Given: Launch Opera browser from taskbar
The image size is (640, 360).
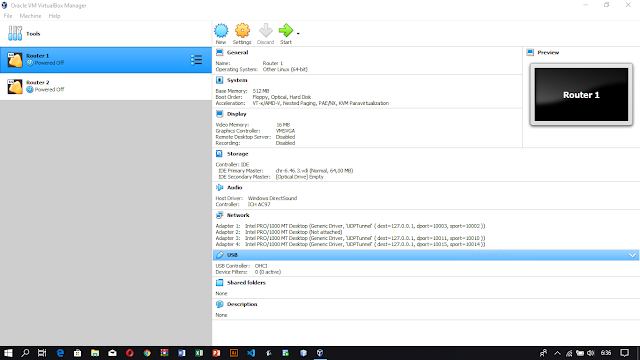Looking at the screenshot, I should tap(129, 353).
